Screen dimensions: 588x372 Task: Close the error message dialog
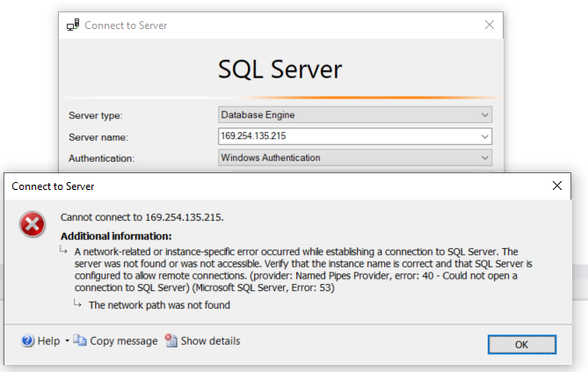(x=557, y=186)
